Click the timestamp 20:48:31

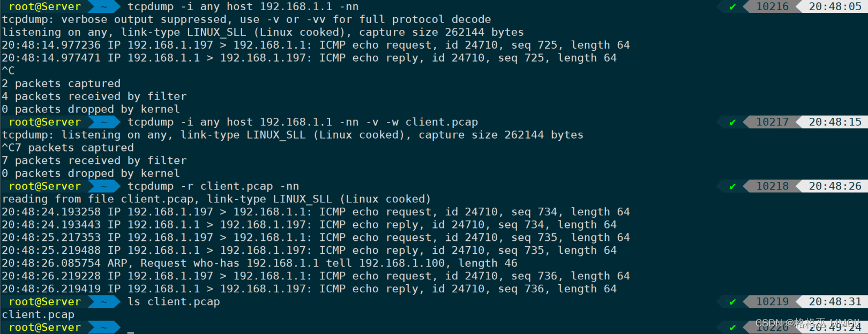coord(835,302)
